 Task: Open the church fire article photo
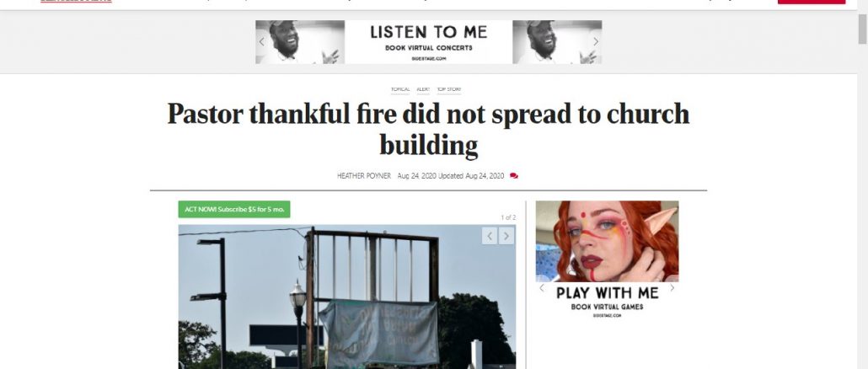[347, 297]
